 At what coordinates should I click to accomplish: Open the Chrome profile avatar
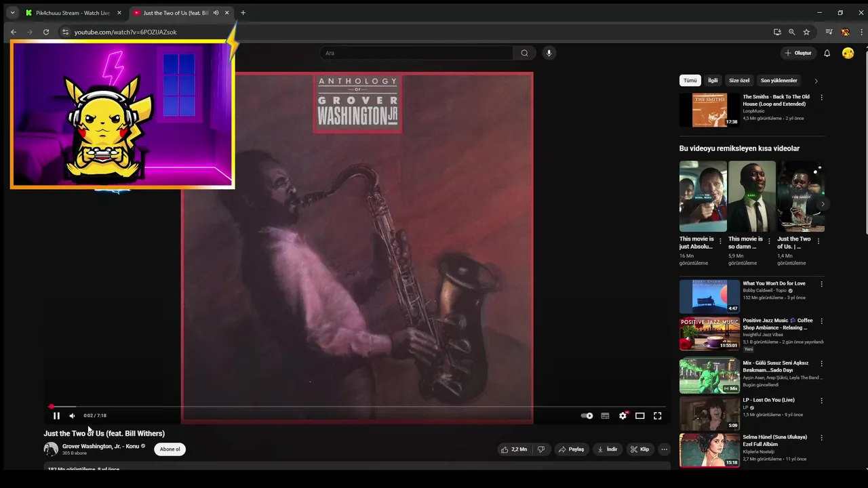845,32
